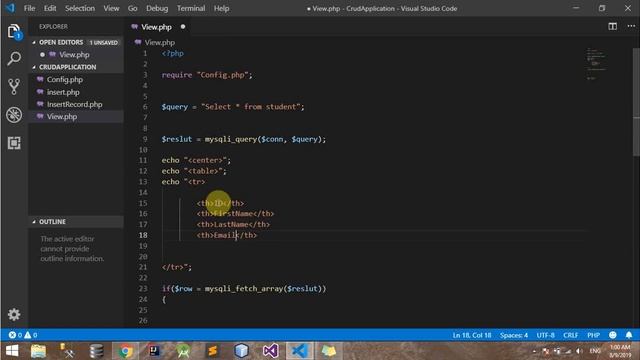This screenshot has height=360, width=640.
Task: Open Config.php in the explorer
Action: [64, 80]
